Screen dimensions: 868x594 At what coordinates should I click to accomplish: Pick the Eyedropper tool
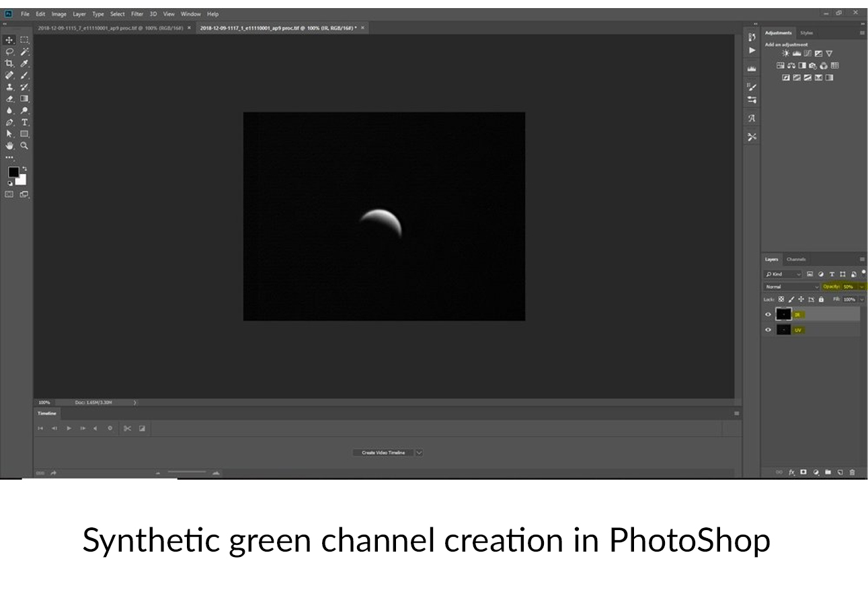[x=24, y=63]
